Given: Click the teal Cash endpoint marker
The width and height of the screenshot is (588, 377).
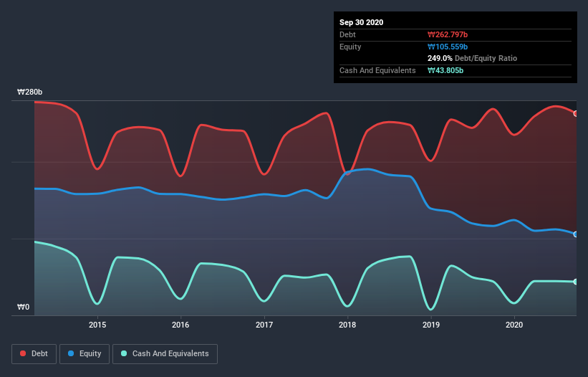Looking at the screenshot, I should [x=576, y=282].
